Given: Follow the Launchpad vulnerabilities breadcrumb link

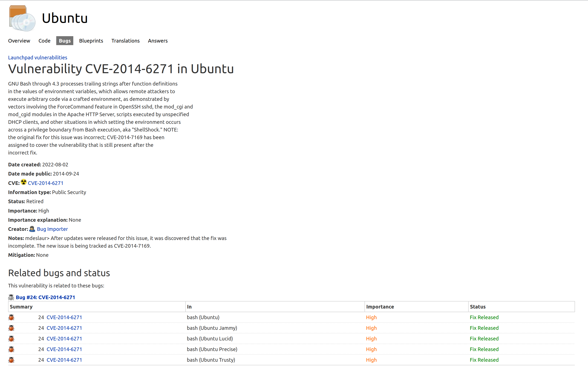Looking at the screenshot, I should coord(37,57).
